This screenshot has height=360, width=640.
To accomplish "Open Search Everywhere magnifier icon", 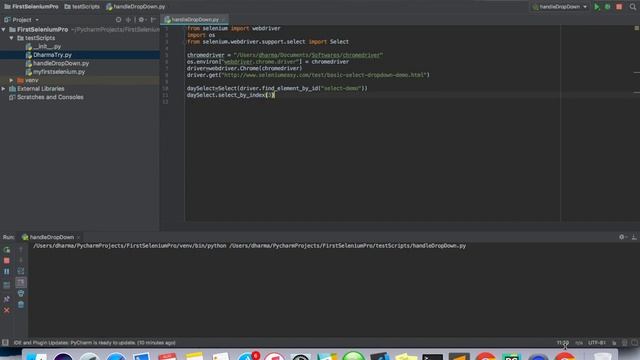I will (x=633, y=7).
